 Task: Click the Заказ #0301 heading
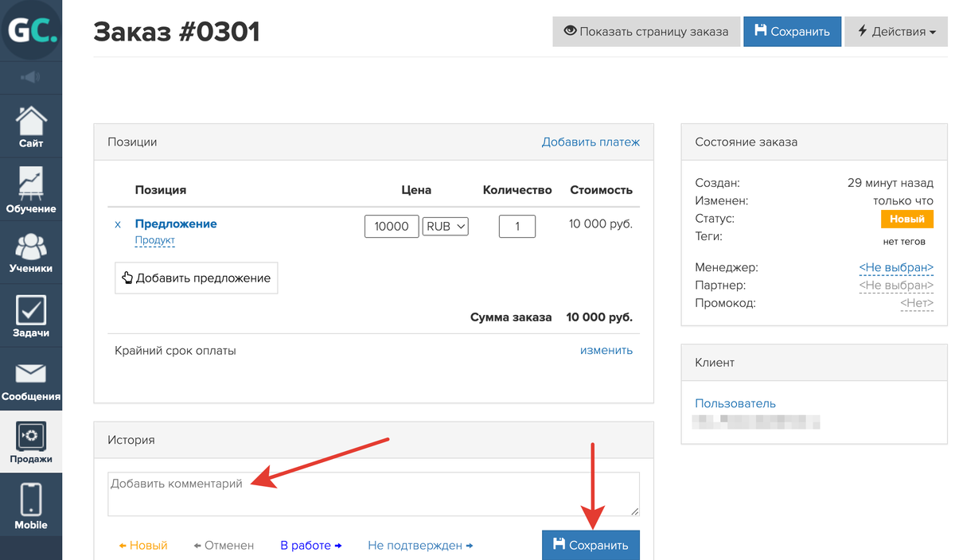pos(177,32)
